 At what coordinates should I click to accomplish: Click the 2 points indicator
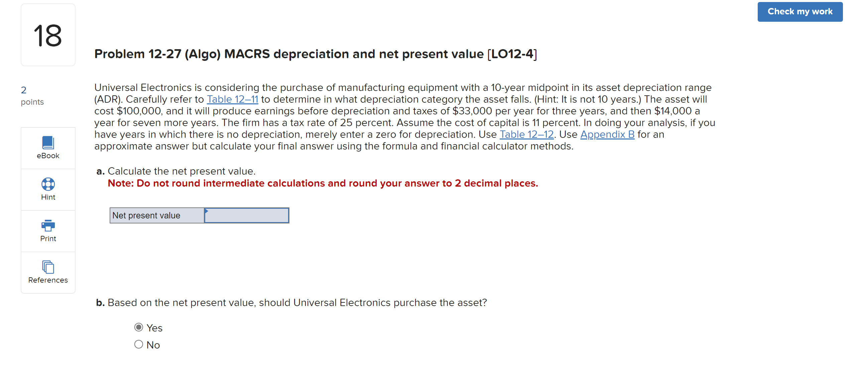pos(32,95)
